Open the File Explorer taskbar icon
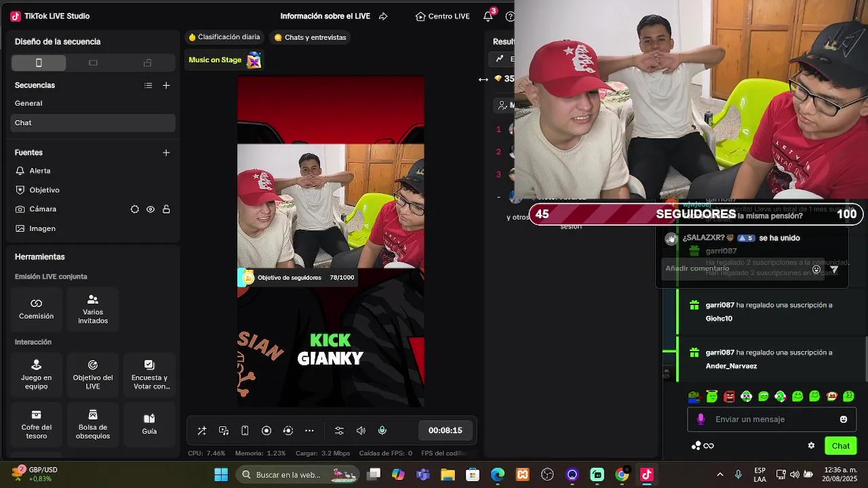The width and height of the screenshot is (868, 488). (x=448, y=474)
